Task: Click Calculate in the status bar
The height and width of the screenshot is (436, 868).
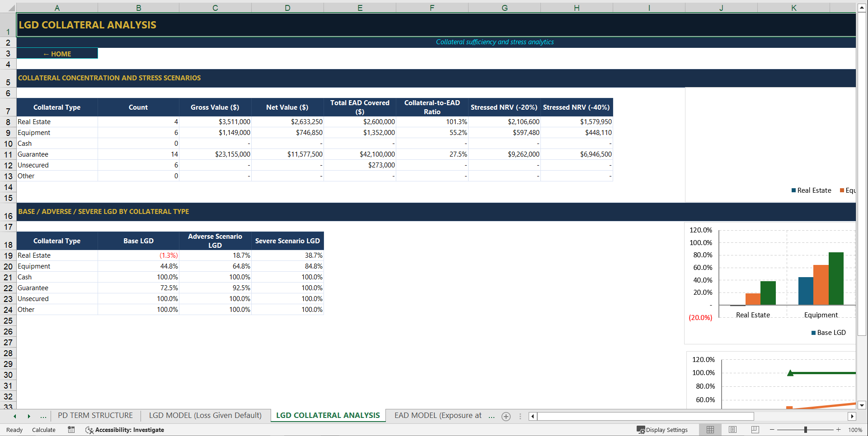Action: pos(44,430)
